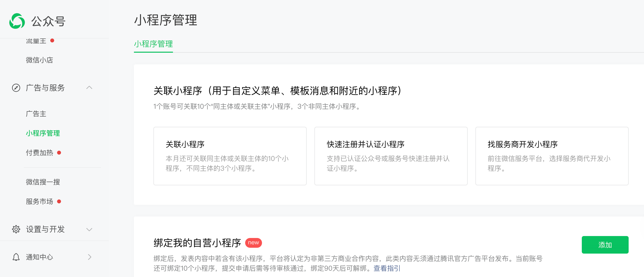Open 微信搜一搜 in sidebar

43,182
